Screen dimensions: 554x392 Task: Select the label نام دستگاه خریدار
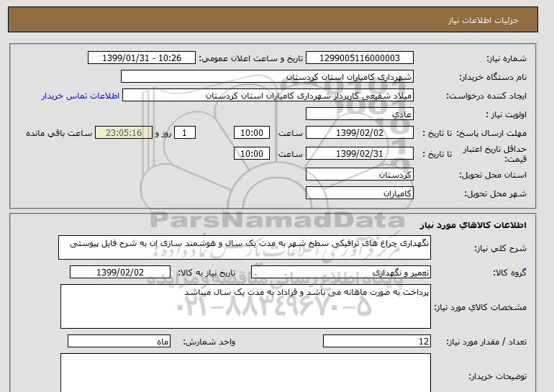point(493,78)
